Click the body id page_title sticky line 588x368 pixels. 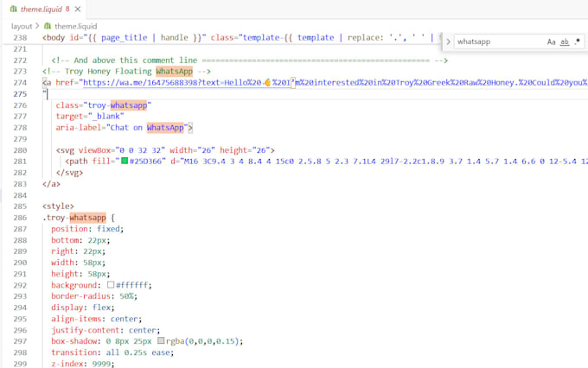tap(240, 37)
